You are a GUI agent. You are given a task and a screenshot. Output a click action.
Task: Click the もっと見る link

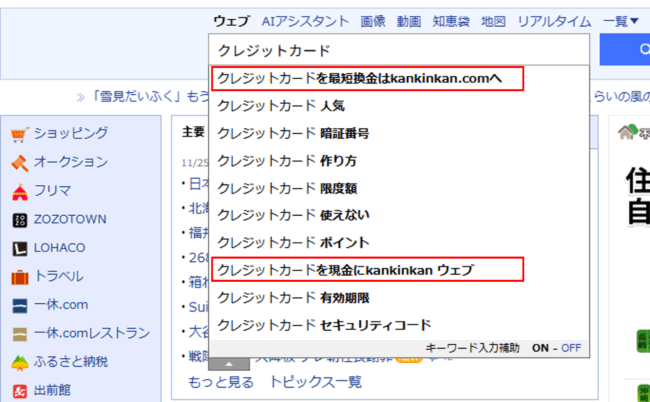(221, 382)
